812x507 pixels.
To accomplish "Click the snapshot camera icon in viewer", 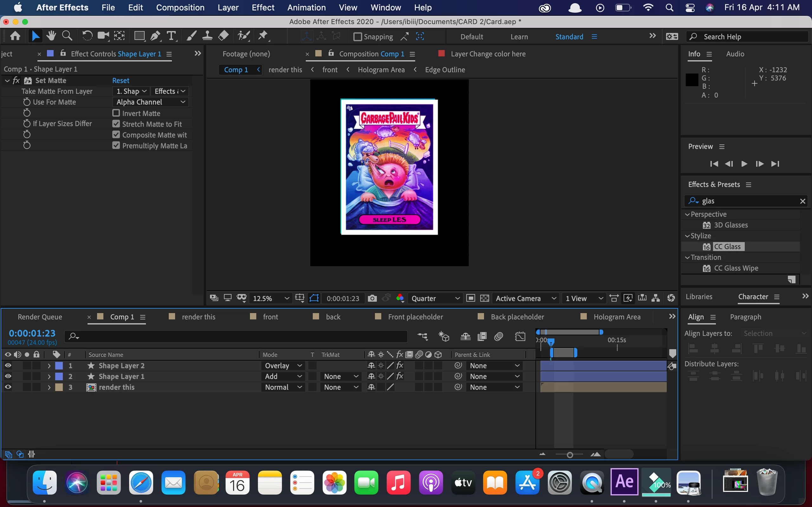I will [x=372, y=298].
